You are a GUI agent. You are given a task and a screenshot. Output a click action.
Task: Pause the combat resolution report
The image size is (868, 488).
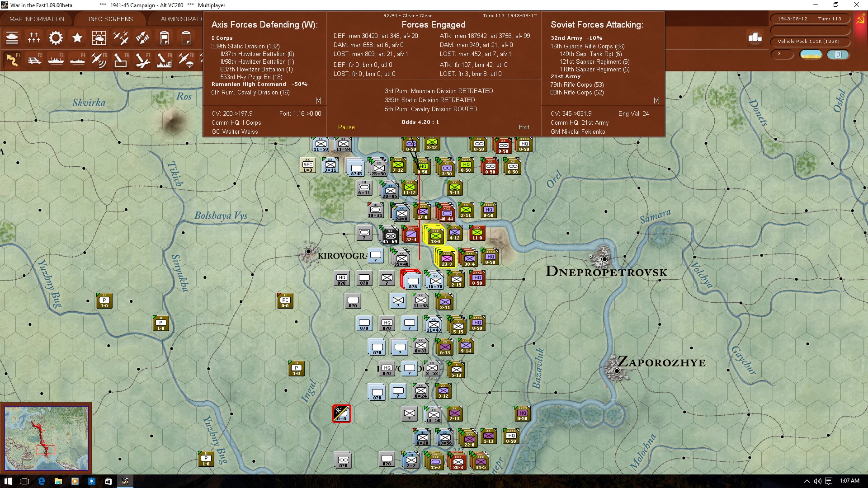pos(346,127)
